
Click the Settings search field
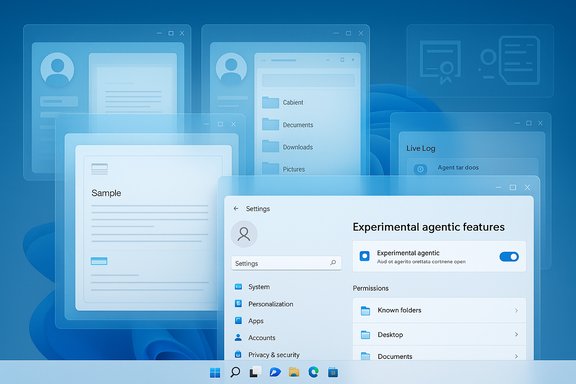(286, 263)
